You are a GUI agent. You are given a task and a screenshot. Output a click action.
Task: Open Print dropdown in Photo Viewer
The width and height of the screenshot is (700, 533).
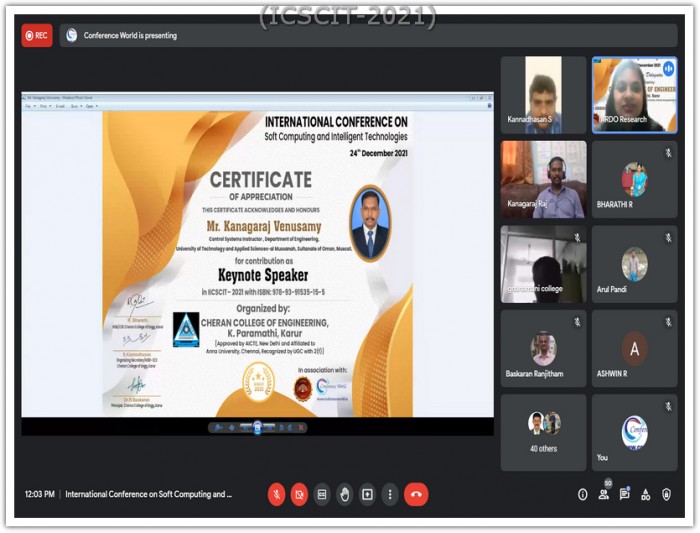click(x=45, y=105)
